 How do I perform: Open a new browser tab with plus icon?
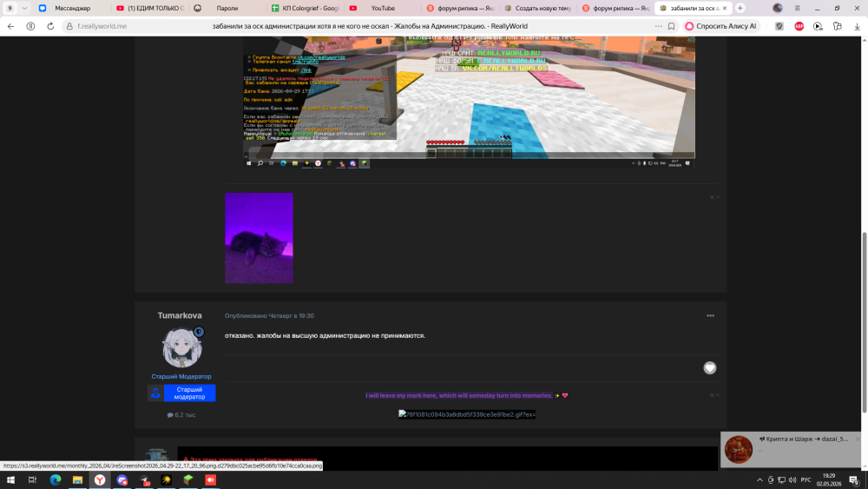740,9
